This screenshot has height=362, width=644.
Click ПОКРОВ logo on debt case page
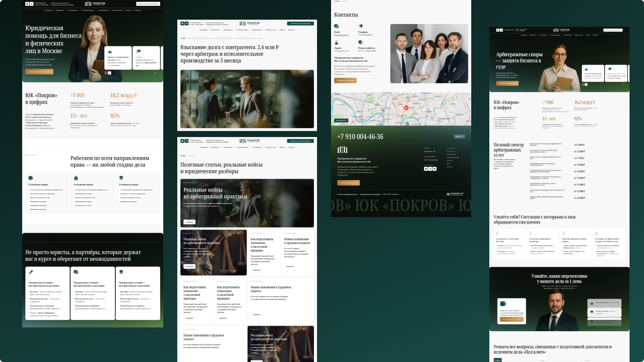pos(250,24)
